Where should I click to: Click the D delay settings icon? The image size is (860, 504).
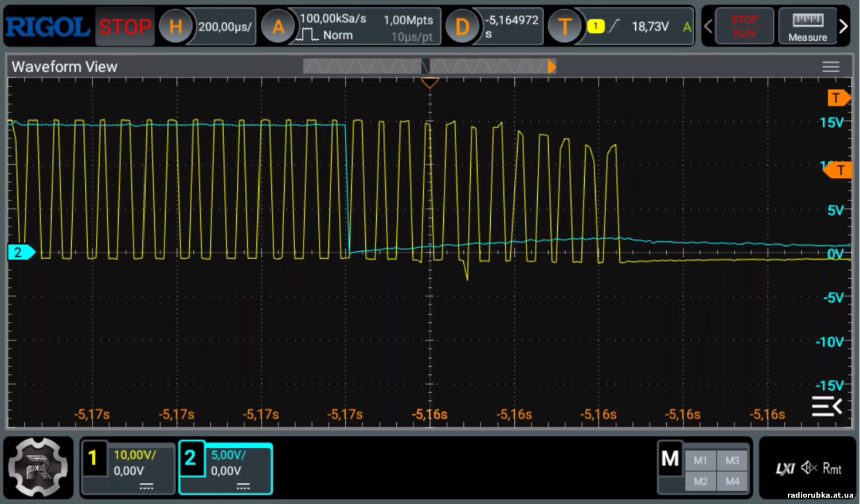(x=462, y=26)
